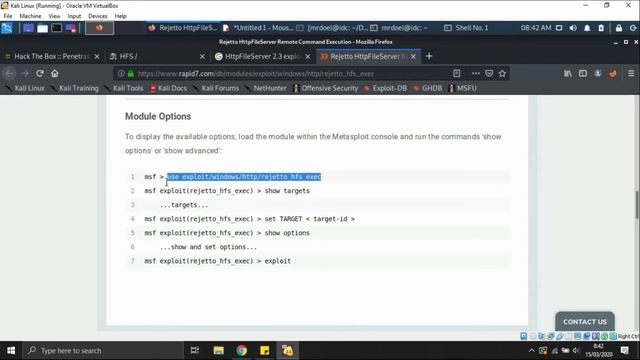Open Windows Start menu

pos(11,350)
